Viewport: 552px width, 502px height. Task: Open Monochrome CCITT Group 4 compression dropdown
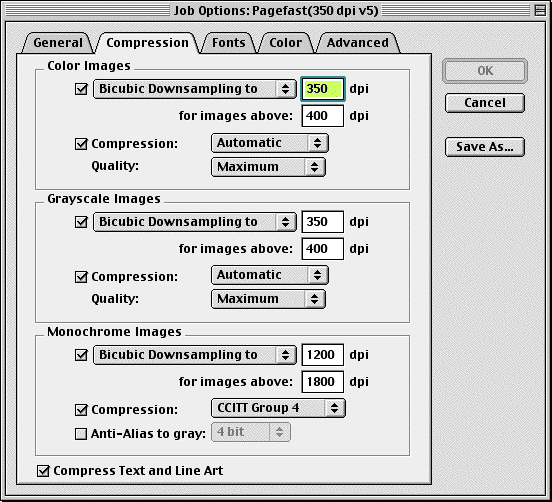point(278,408)
